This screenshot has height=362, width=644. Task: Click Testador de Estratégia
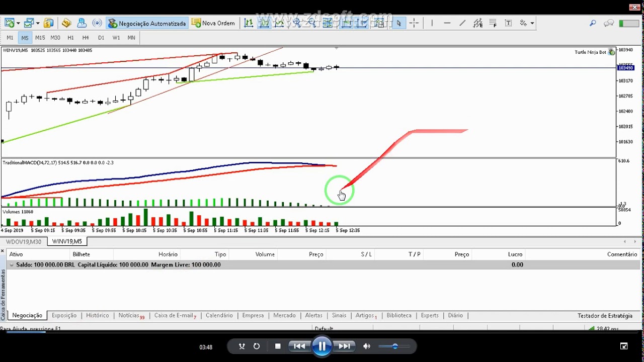coord(605,316)
